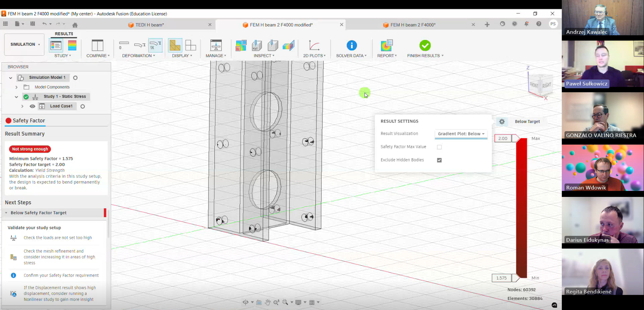The height and width of the screenshot is (310, 644).
Task: Expand the Model Components tree node
Action: pos(17,87)
